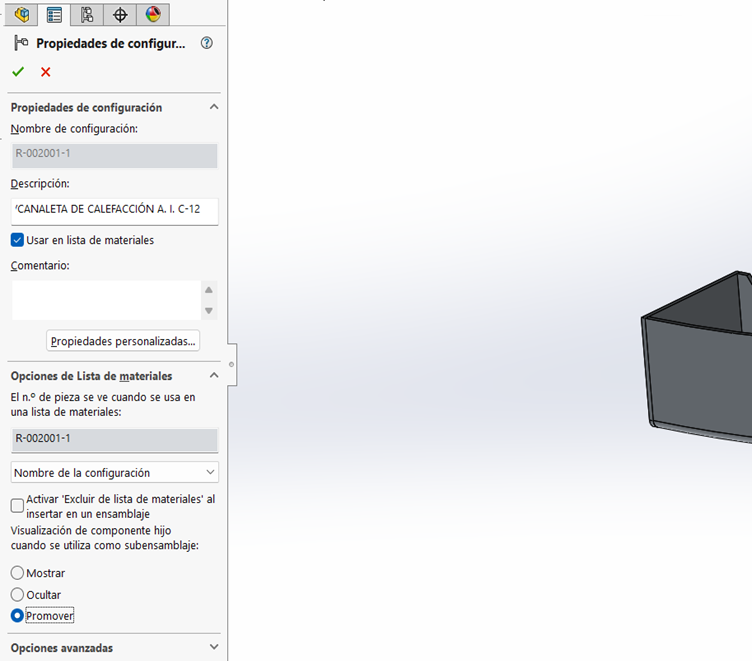This screenshot has height=661, width=752.
Task: Click the Comentario scroll up arrow
Action: pyautogui.click(x=209, y=290)
